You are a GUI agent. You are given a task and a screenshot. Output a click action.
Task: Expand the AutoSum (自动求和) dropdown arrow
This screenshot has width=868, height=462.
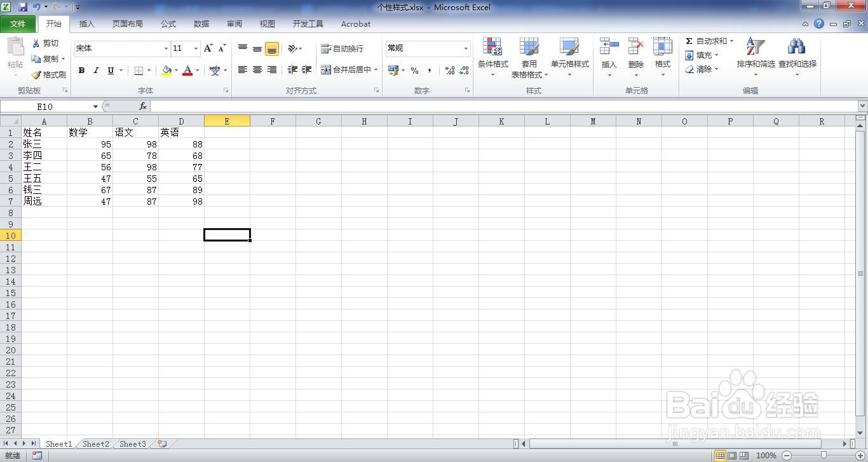click(x=731, y=41)
